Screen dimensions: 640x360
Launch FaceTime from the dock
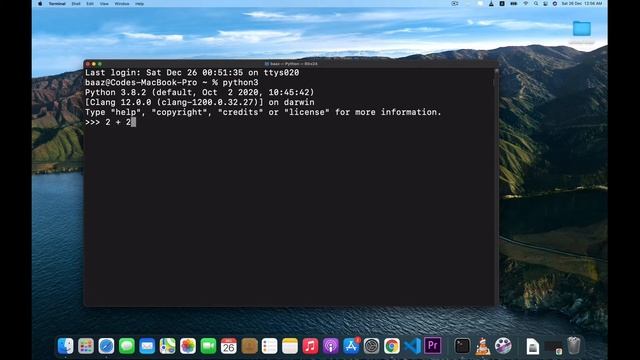pos(208,346)
